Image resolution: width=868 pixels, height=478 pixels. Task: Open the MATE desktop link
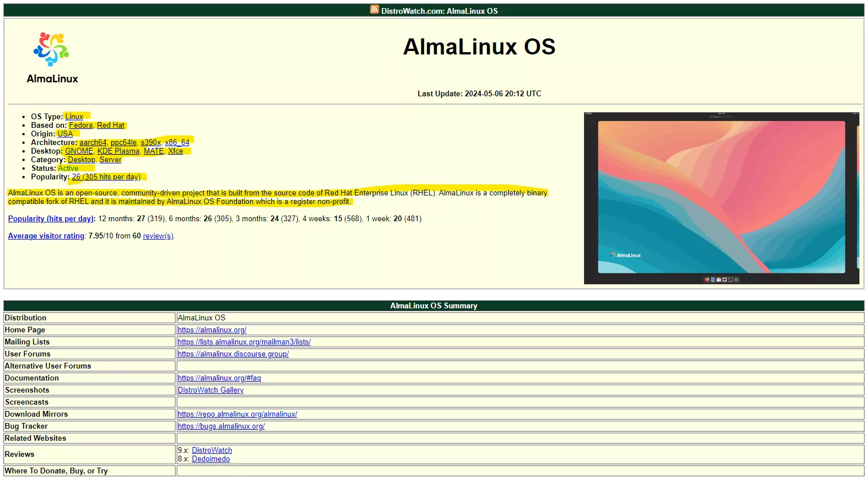pos(154,151)
